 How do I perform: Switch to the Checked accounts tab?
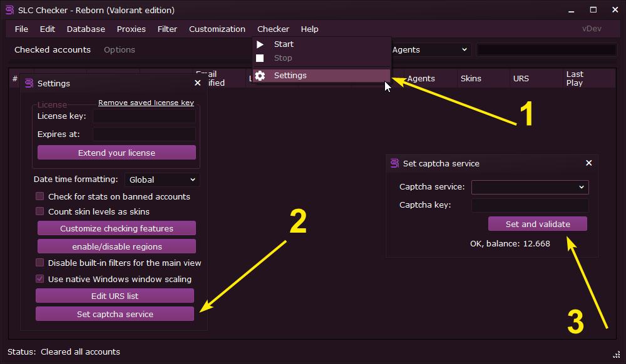point(53,50)
